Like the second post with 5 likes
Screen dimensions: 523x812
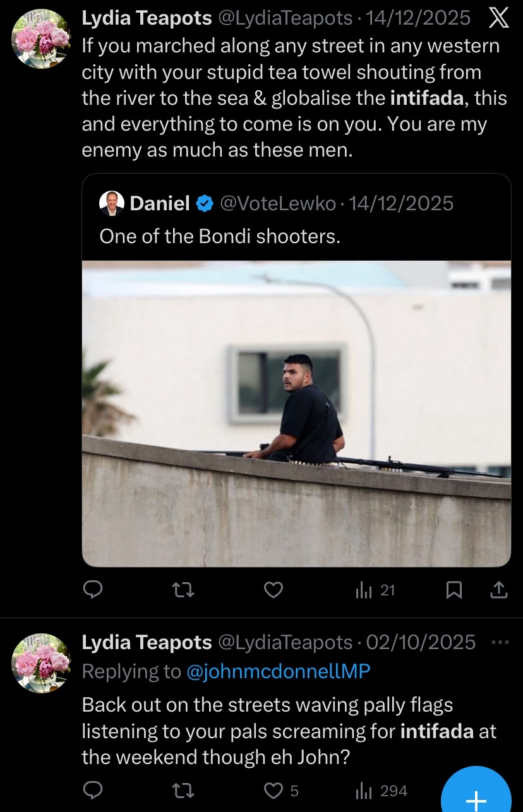(280, 791)
